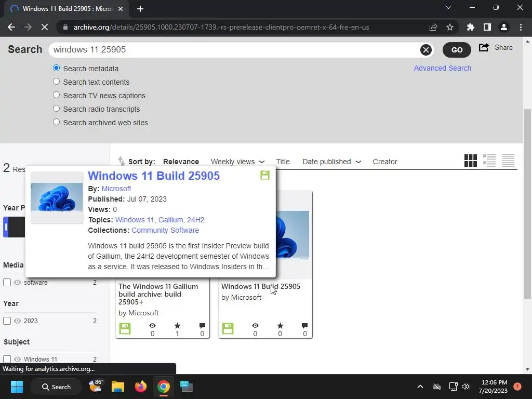Viewport: 532px width, 399px height.
Task: Click the Share arrow icon
Action: tap(484, 47)
